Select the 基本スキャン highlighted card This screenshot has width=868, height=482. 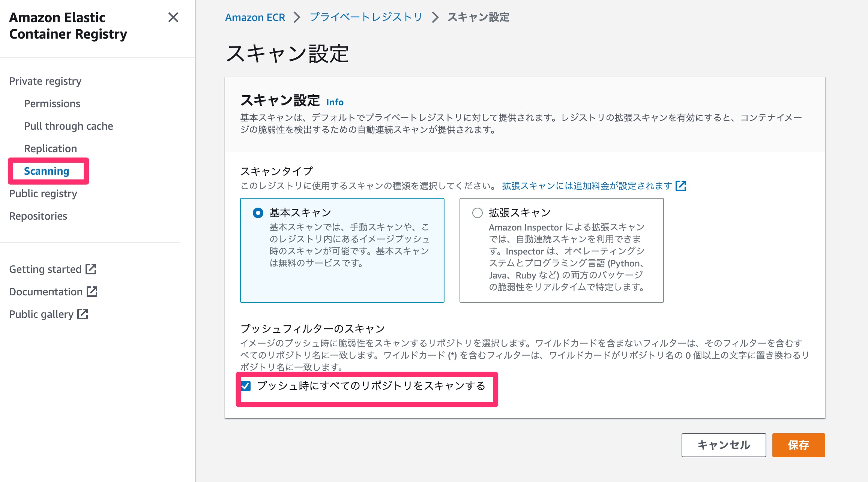click(341, 251)
